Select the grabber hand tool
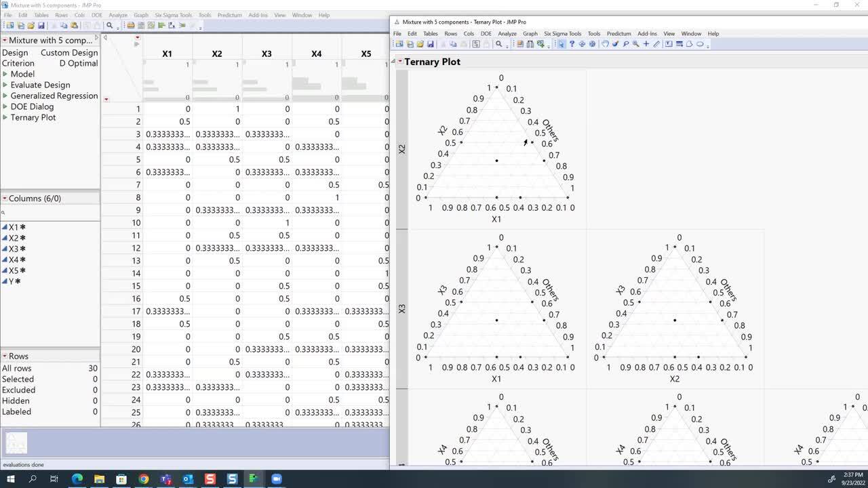 [x=605, y=44]
